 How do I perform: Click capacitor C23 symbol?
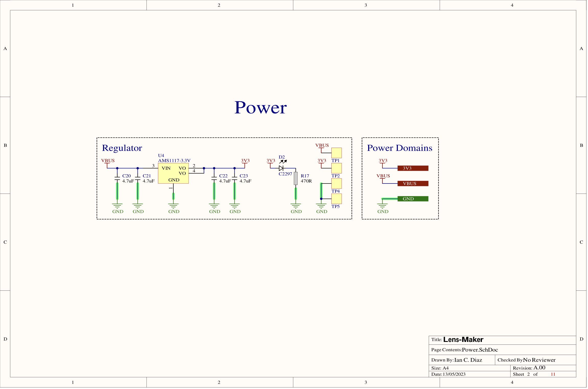click(234, 178)
